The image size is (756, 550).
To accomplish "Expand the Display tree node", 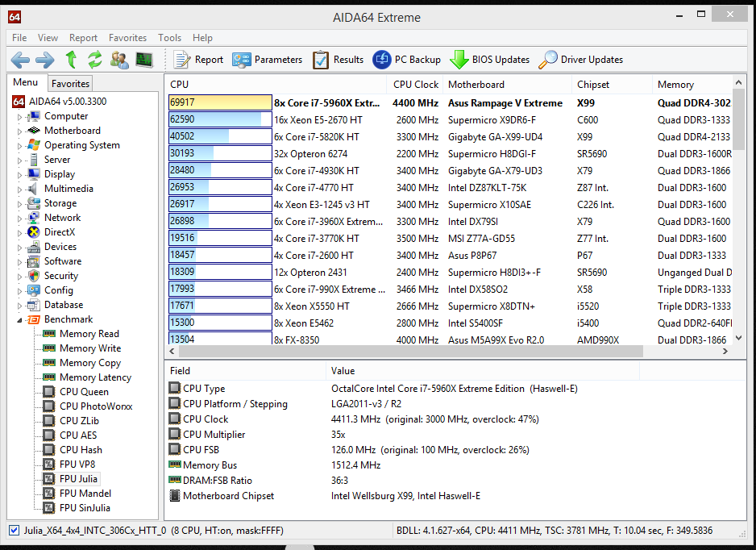I will [19, 175].
